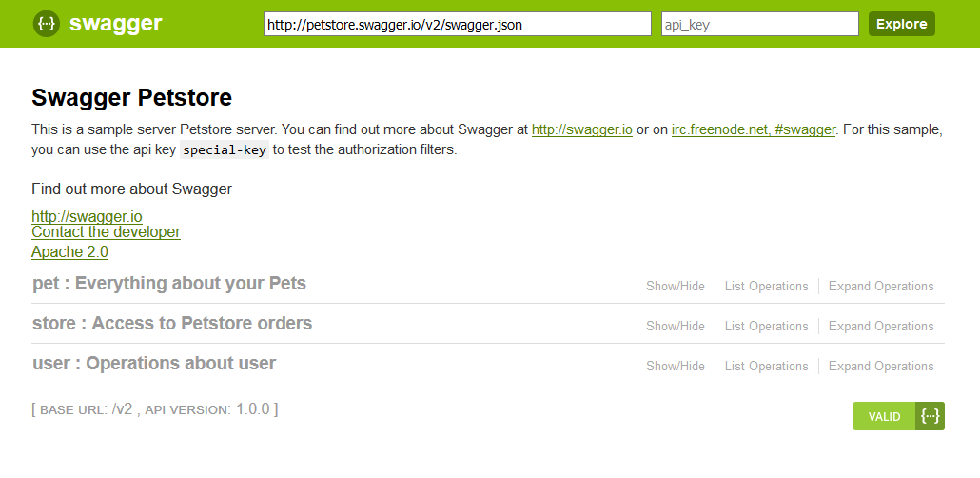
Task: Open the Apache 2.0 license link
Action: [x=69, y=252]
